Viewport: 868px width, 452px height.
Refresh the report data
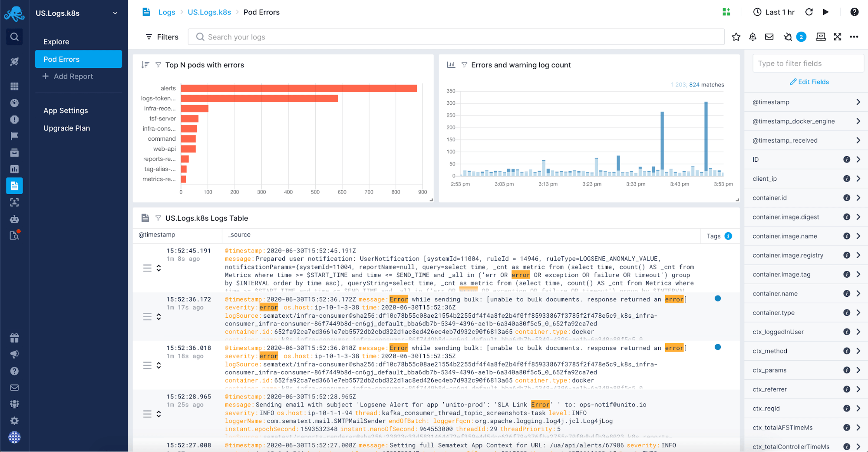tap(809, 12)
